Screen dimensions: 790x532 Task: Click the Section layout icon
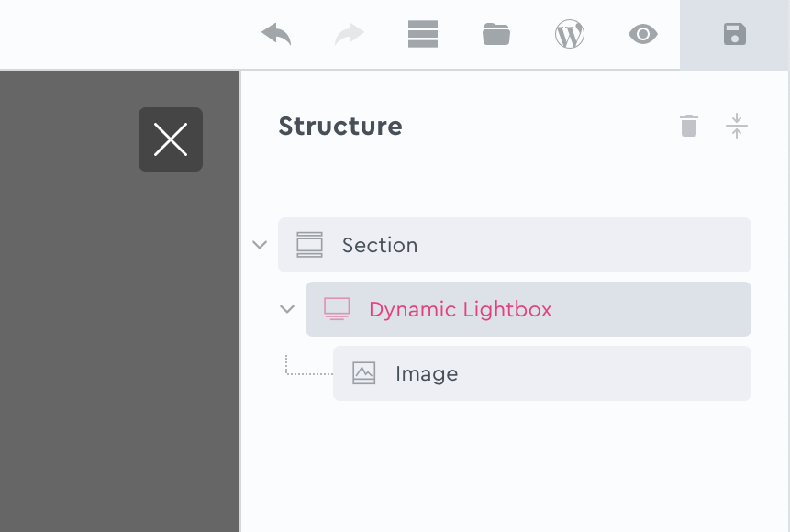coord(310,245)
